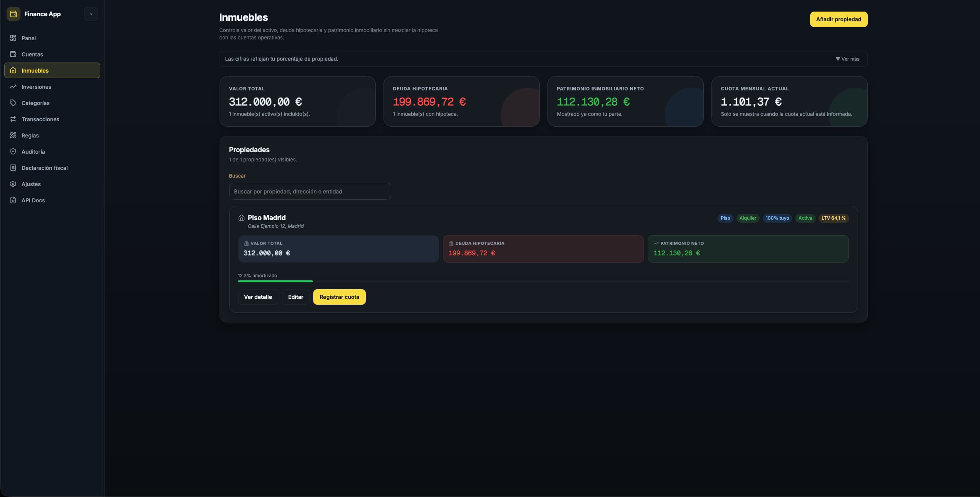Click the Finance App title text

(42, 14)
